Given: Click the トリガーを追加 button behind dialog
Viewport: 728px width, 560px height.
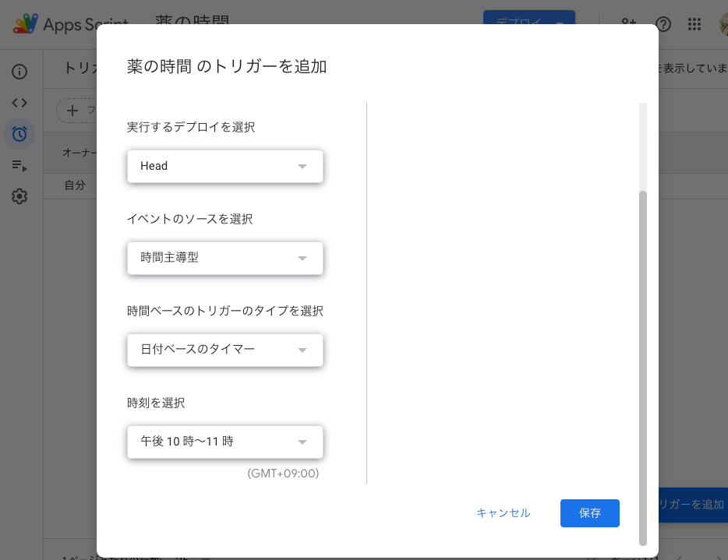Looking at the screenshot, I should [693, 505].
